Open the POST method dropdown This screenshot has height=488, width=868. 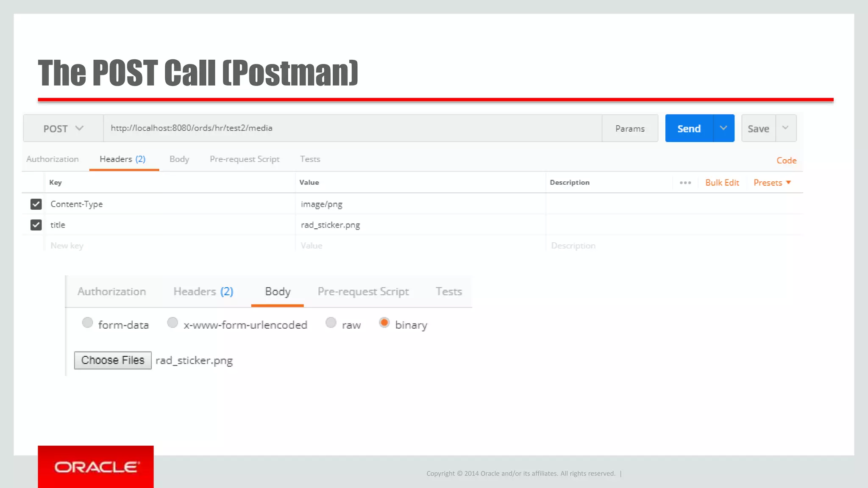(x=64, y=128)
